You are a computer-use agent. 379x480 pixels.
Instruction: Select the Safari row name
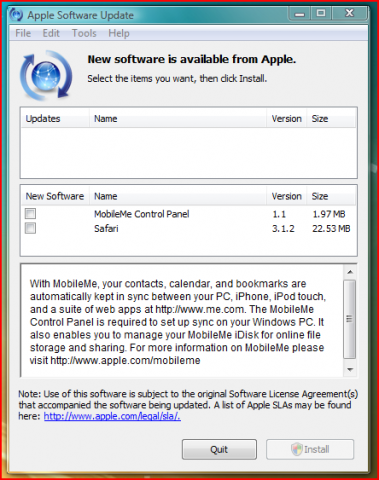(106, 229)
